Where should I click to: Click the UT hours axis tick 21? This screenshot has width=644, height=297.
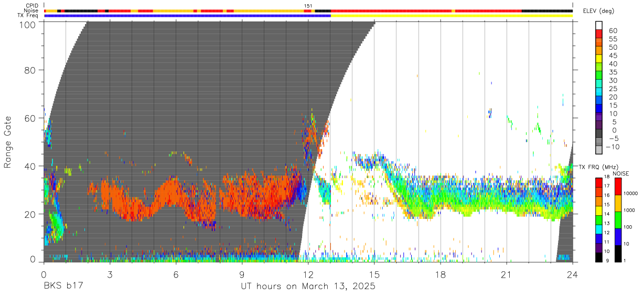tap(506, 274)
